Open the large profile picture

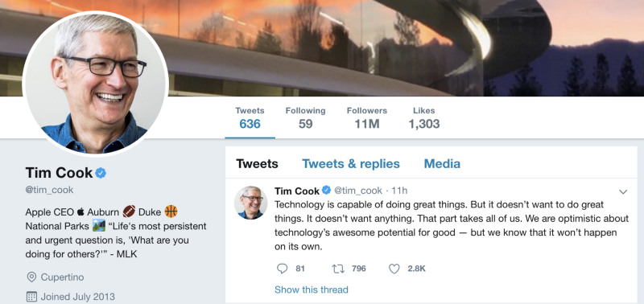[95, 84]
